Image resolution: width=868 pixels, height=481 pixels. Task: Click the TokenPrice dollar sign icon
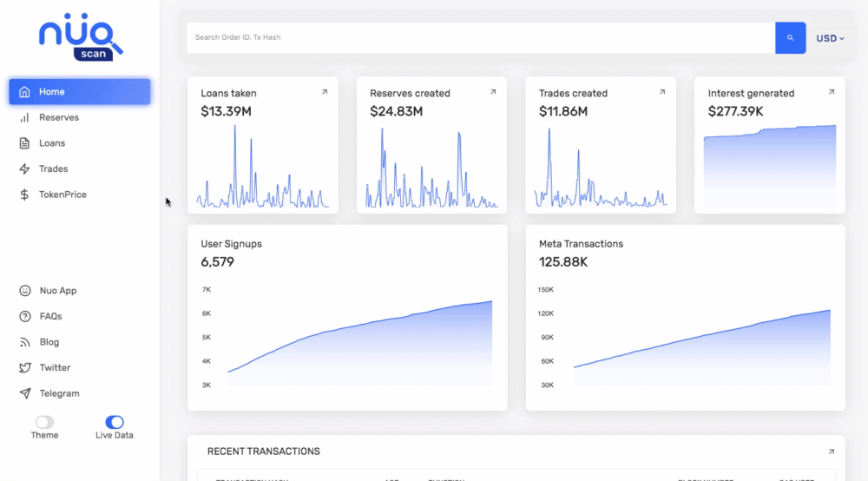(24, 194)
